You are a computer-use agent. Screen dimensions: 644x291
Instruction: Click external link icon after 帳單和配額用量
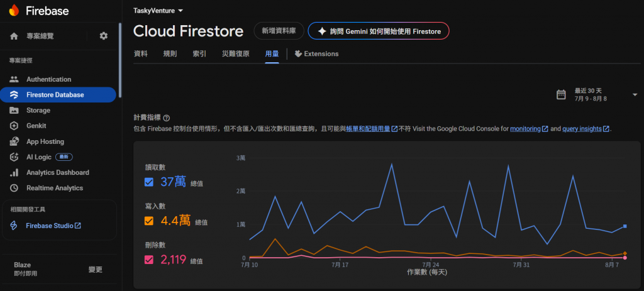[394, 129]
